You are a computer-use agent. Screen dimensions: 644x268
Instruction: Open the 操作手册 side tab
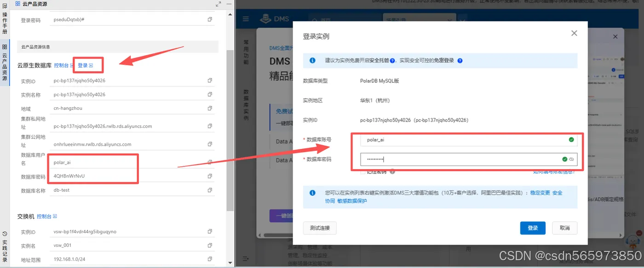coord(5,19)
